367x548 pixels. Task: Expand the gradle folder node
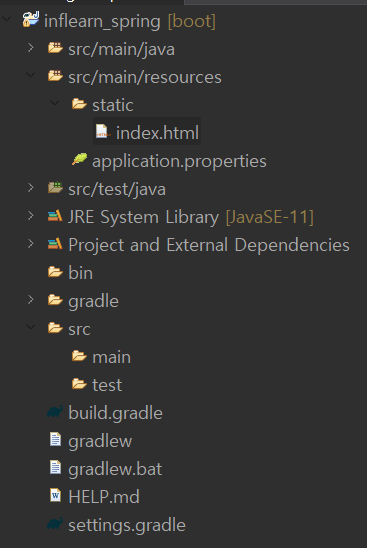click(31, 300)
